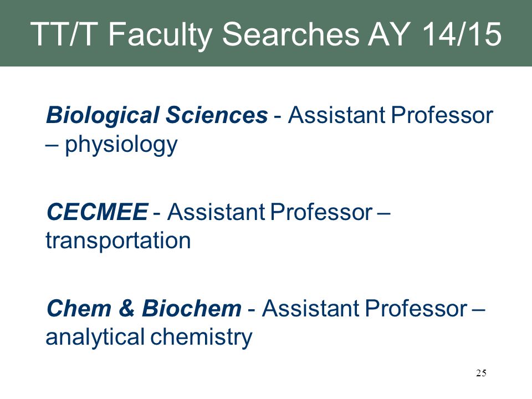Click the ampersand in 'Chem & Biochem'
532x399 pixels.
(x=126, y=309)
